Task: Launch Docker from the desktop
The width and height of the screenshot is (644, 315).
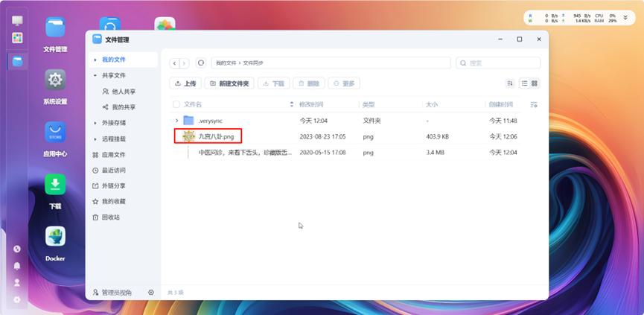Action: (x=55, y=237)
